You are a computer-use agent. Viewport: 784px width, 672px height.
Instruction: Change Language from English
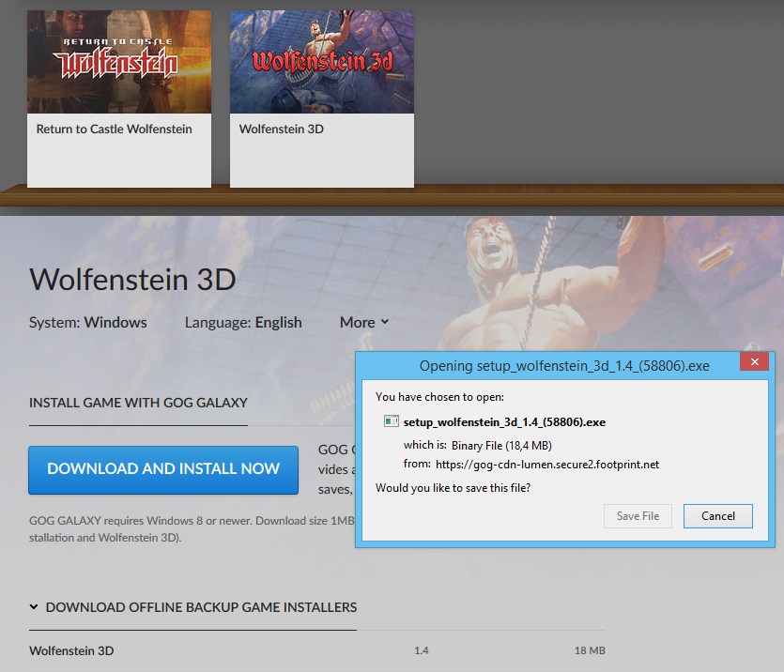point(243,322)
